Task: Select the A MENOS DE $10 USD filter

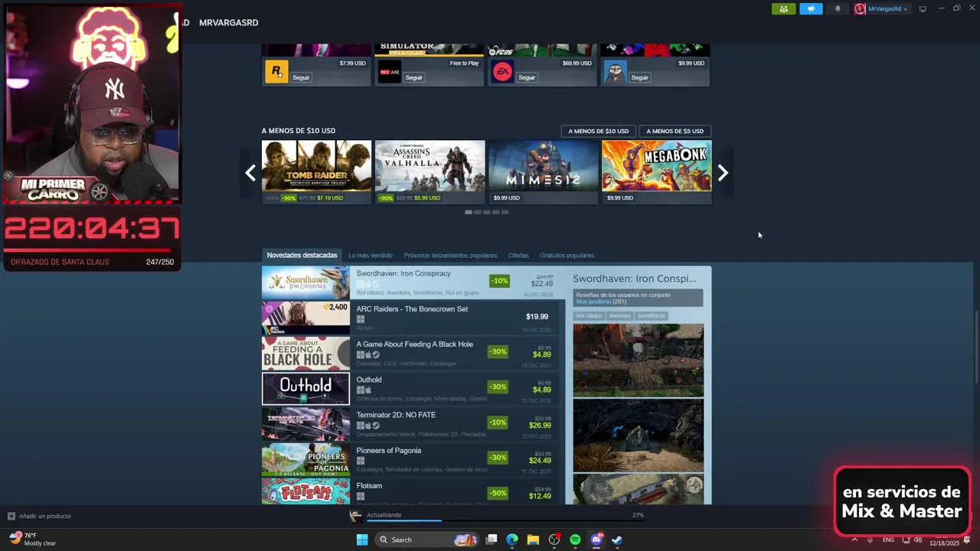Action: point(598,131)
